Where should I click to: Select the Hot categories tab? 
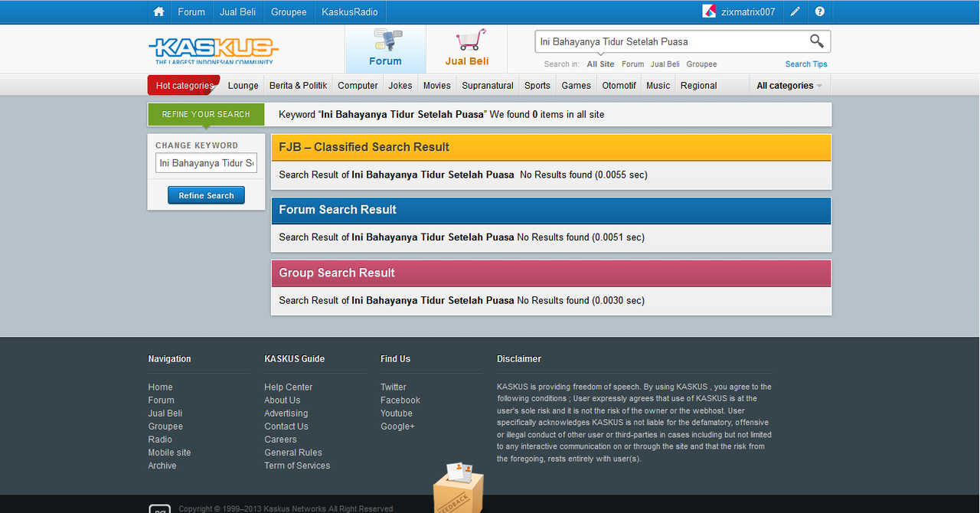[184, 86]
